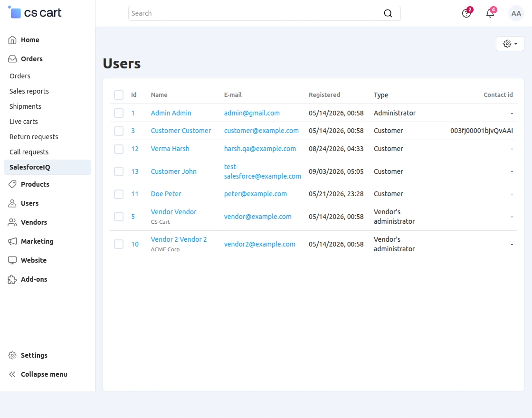Viewport: 532px width, 418px height.
Task: Open the help icon with badge 2
Action: point(466,13)
